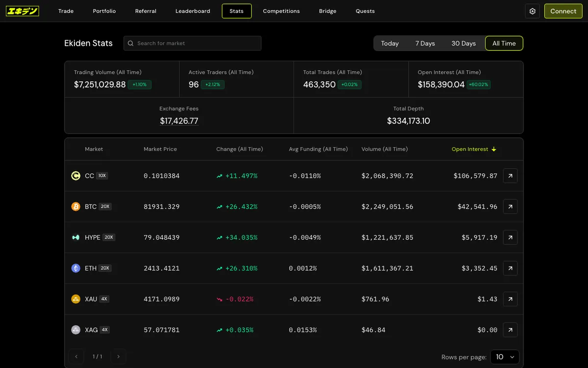
Task: Select the All Time range
Action: coord(504,43)
